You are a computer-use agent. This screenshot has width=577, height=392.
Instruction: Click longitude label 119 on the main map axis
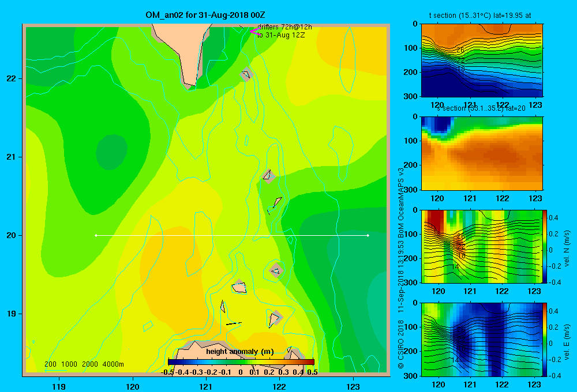59,386
